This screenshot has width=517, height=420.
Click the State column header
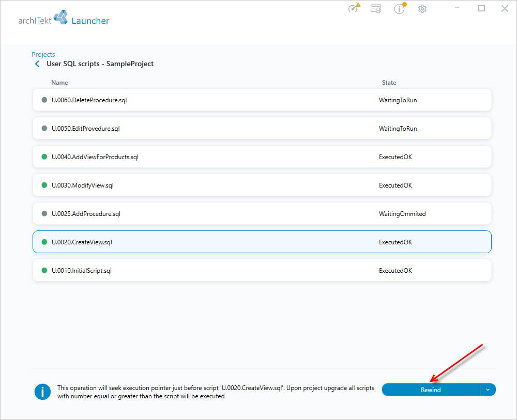(x=389, y=83)
